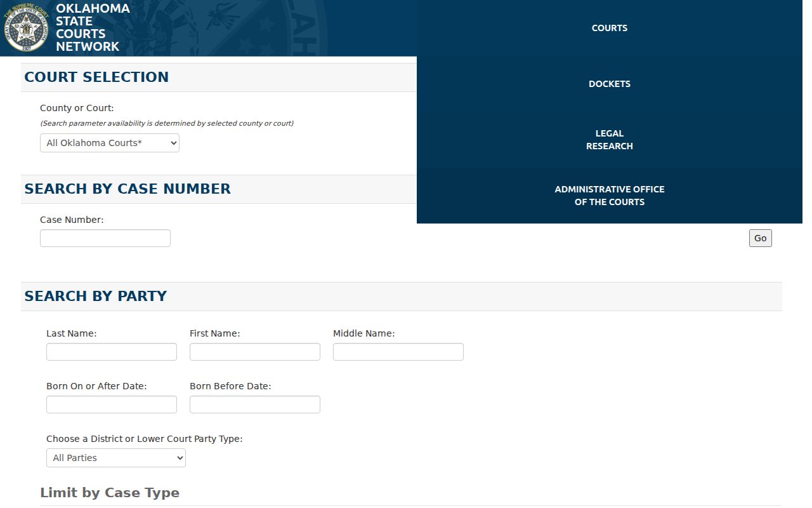Open the Courts menu item
The image size is (812, 508).
click(x=610, y=28)
